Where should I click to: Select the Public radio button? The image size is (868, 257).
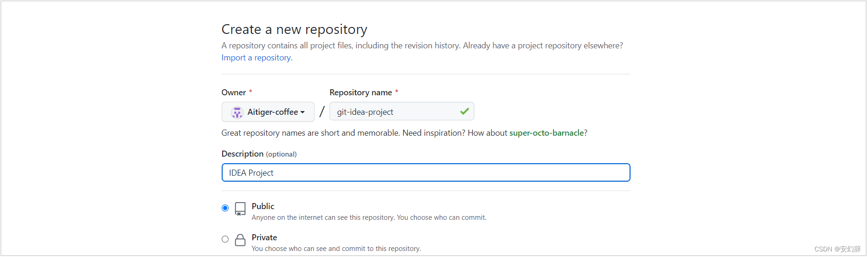tap(225, 208)
